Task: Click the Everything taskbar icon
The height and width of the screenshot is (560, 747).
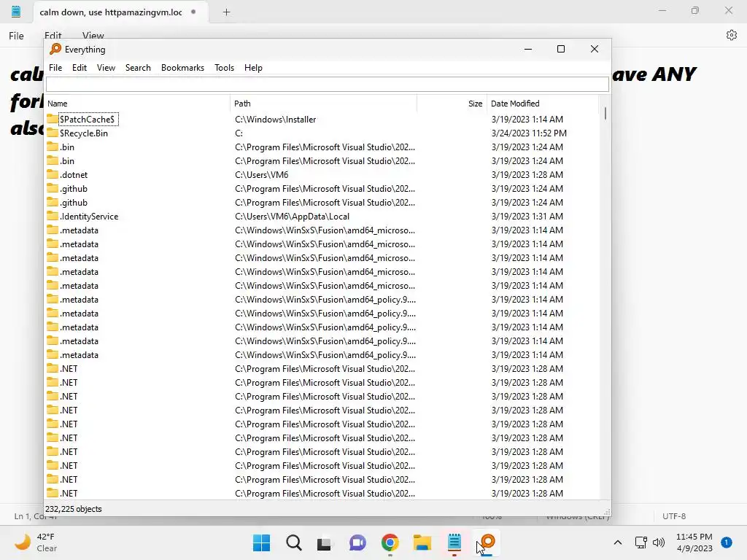Action: coord(487,542)
